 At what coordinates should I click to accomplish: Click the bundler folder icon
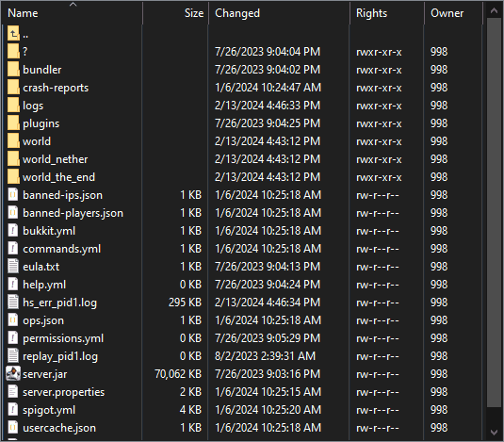(13, 70)
